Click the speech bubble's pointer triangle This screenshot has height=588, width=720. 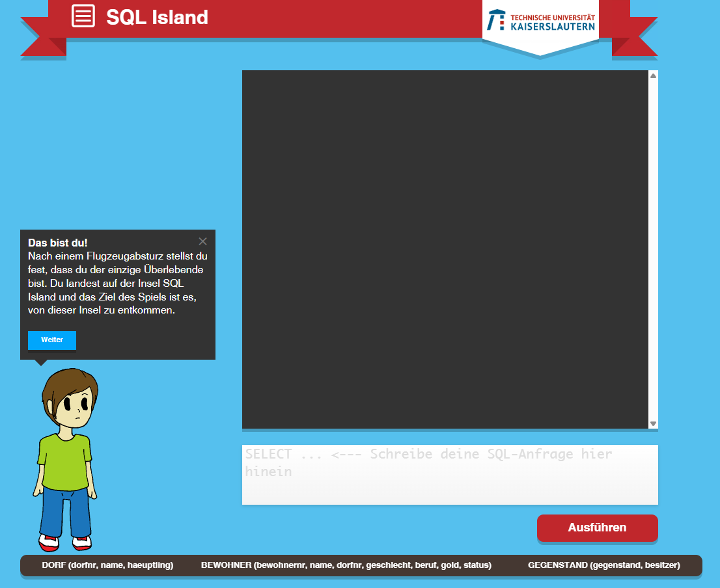coord(40,362)
